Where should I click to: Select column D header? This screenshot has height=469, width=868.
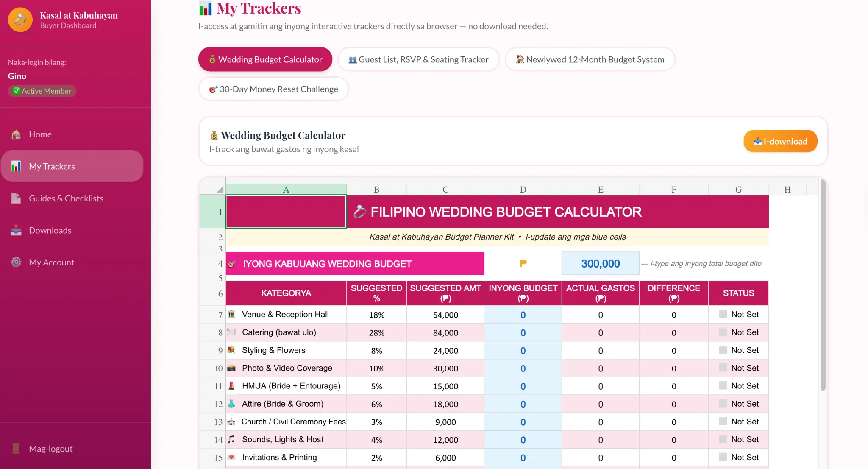[523, 190]
